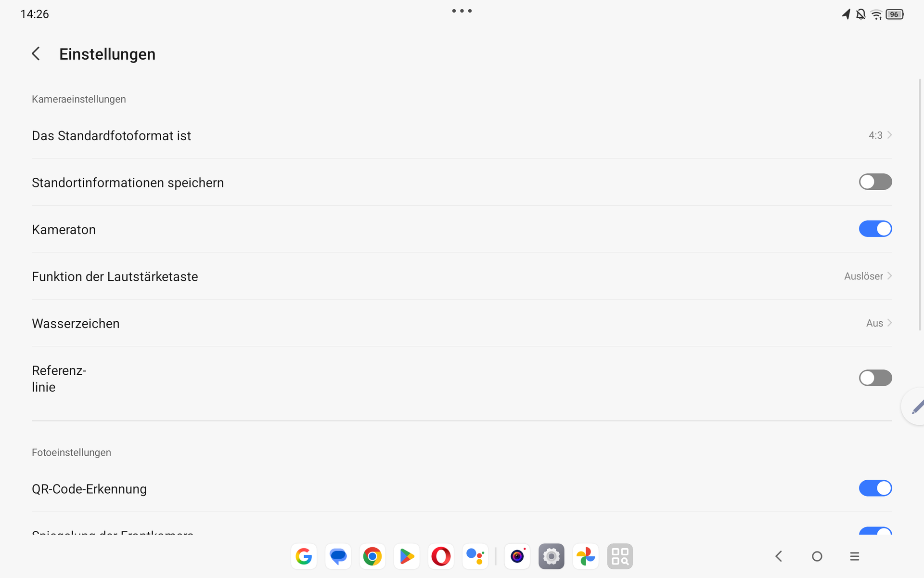Open recent apps with menu lines button

click(x=854, y=556)
